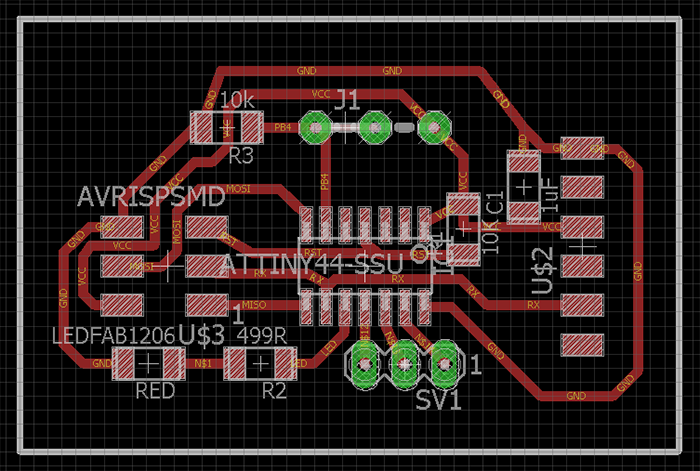Select the top VCC pad of the 10K resistor
Viewport: 700px width, 471px height.
pos(464,204)
